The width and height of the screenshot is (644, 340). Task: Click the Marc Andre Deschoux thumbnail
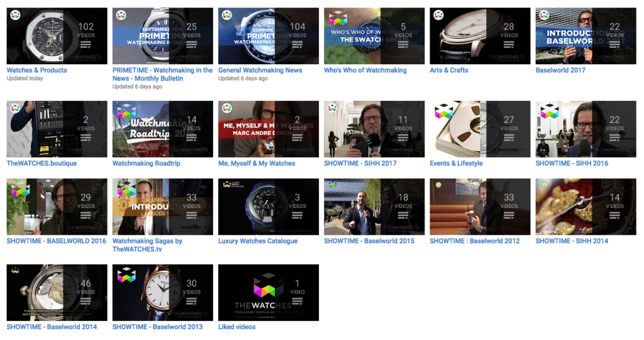pos(268,129)
